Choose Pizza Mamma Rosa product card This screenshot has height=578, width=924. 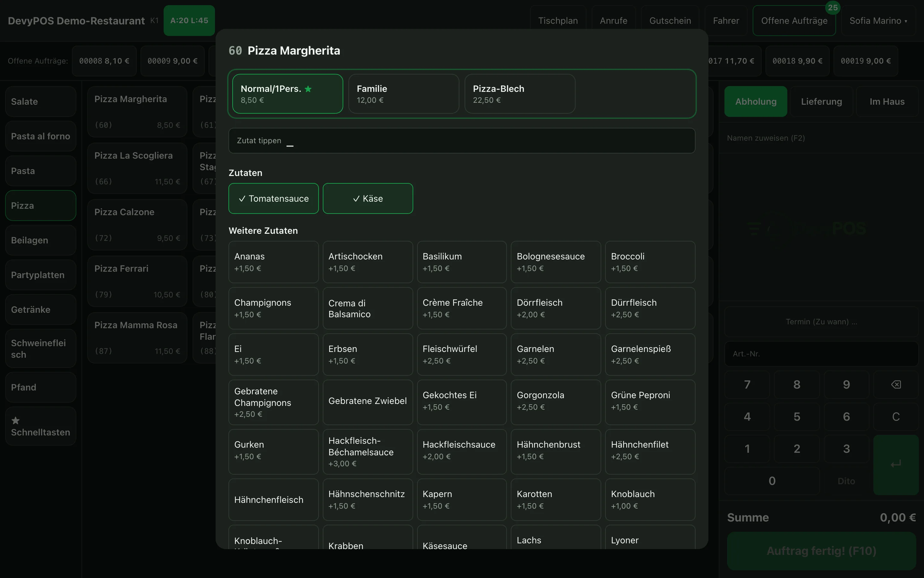coord(137,338)
